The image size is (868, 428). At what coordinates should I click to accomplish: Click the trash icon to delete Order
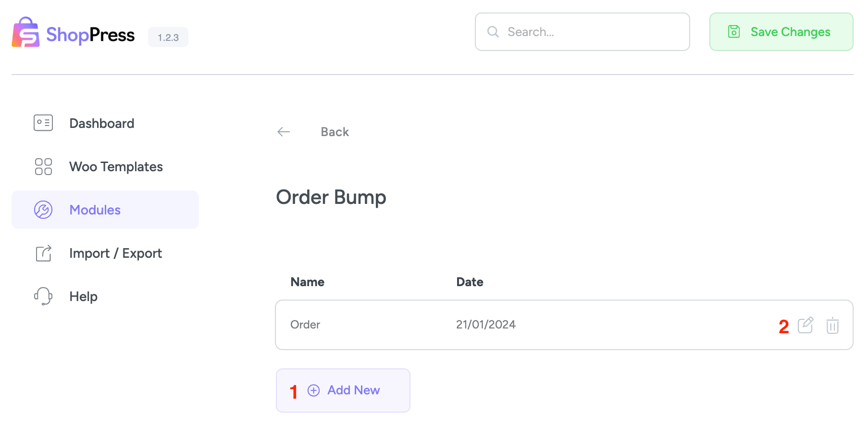(x=833, y=325)
